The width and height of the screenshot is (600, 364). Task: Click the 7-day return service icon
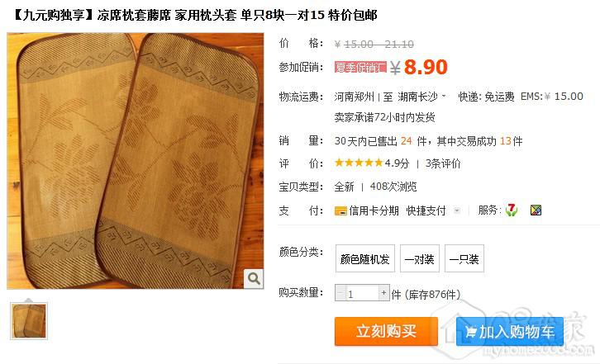coord(512,210)
